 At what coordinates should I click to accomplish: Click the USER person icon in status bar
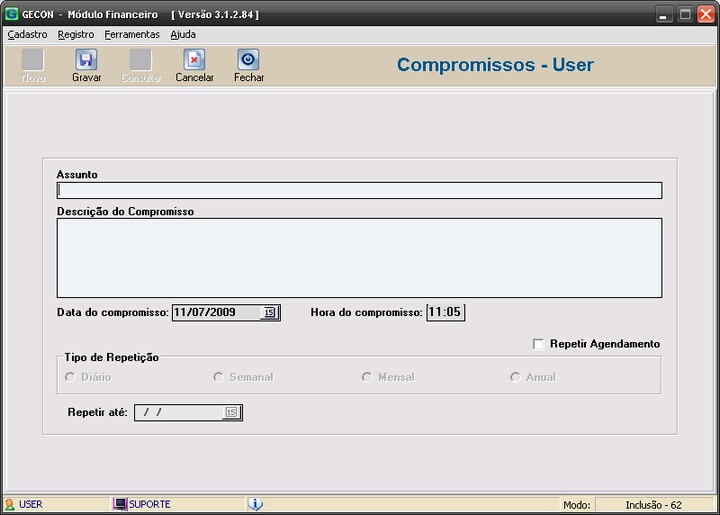coord(10,504)
